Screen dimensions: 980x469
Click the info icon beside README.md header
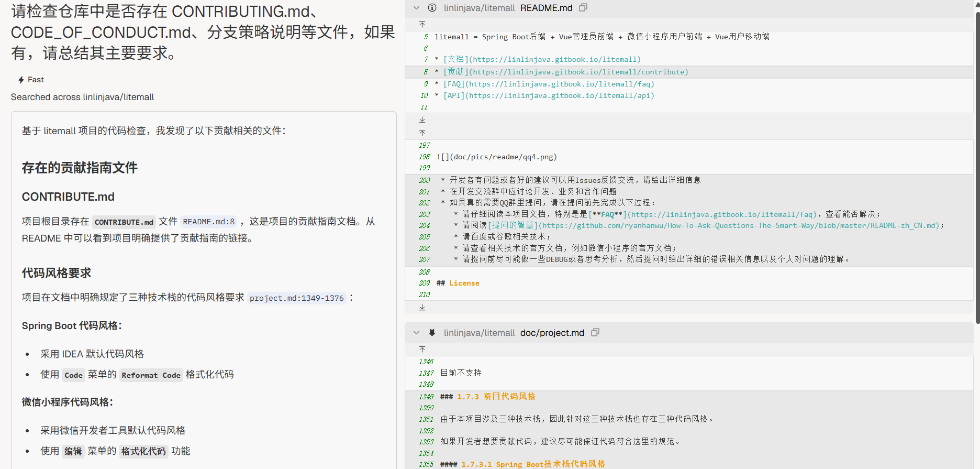432,8
